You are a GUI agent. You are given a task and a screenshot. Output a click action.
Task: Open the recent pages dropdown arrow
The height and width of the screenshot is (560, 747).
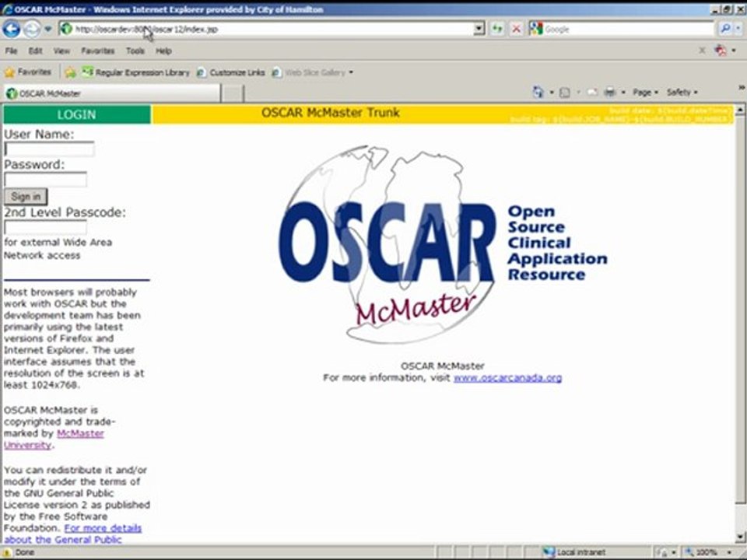pyautogui.click(x=47, y=29)
